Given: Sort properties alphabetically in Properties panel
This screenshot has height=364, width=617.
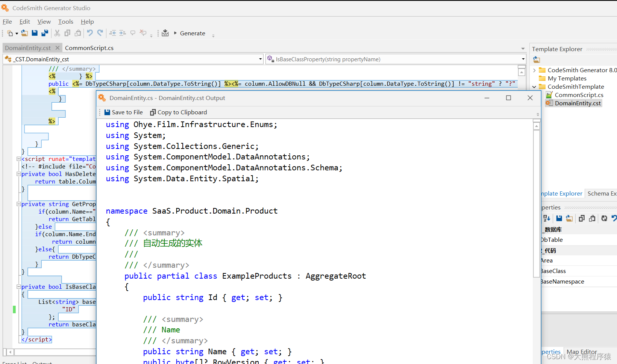Looking at the screenshot, I should click(546, 218).
